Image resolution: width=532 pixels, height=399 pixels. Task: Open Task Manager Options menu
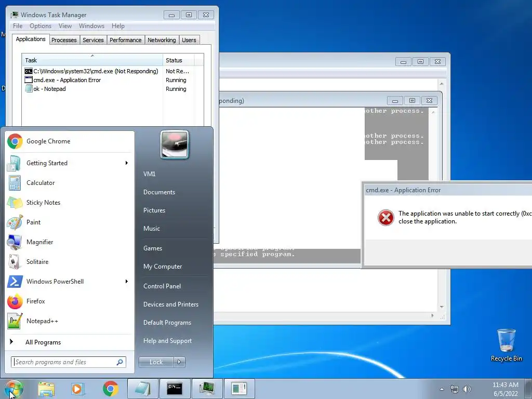41,26
